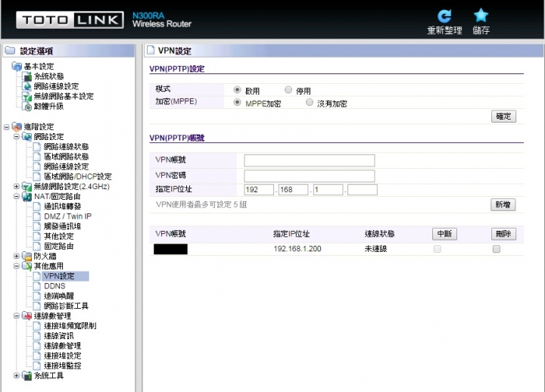Image resolution: width=545 pixels, height=392 pixels.
Task: Click the 韌體升級 icon
Action: pyautogui.click(x=27, y=107)
